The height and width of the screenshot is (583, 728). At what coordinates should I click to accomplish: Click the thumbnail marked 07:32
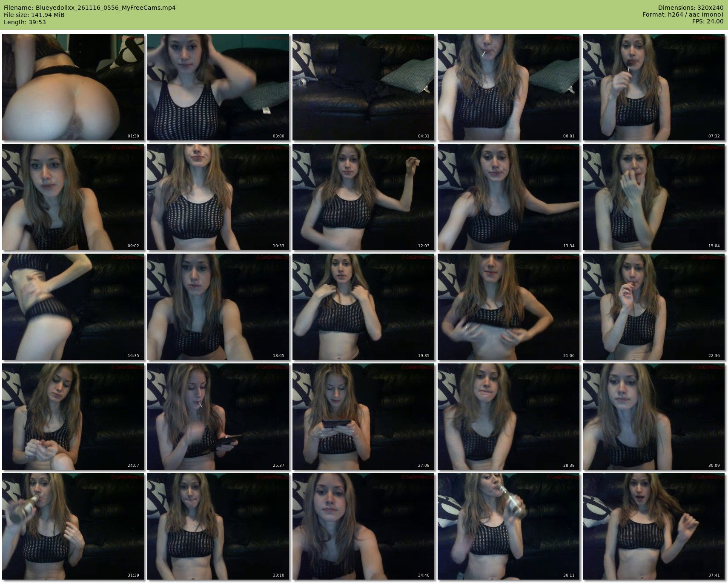tap(653, 87)
